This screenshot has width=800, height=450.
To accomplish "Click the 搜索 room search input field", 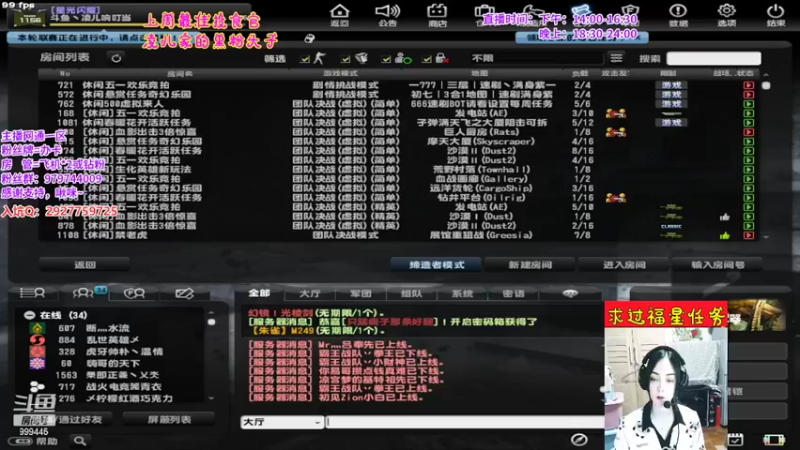I will [714, 59].
